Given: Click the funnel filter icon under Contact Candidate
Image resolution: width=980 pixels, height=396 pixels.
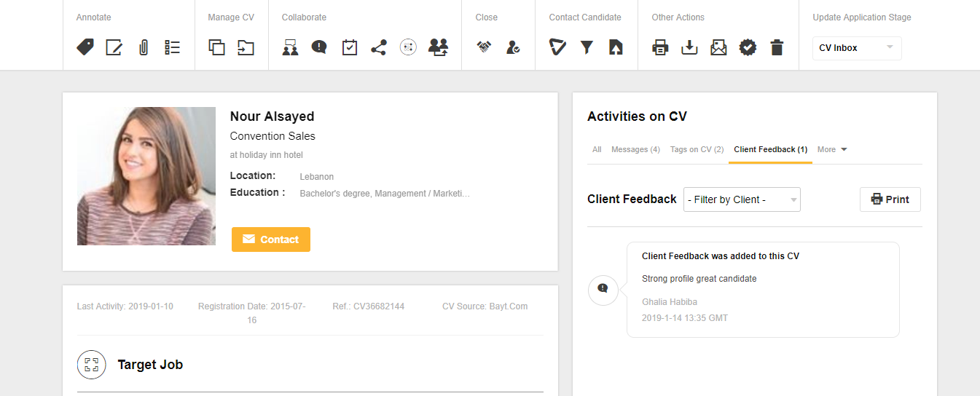Looking at the screenshot, I should tap(587, 48).
